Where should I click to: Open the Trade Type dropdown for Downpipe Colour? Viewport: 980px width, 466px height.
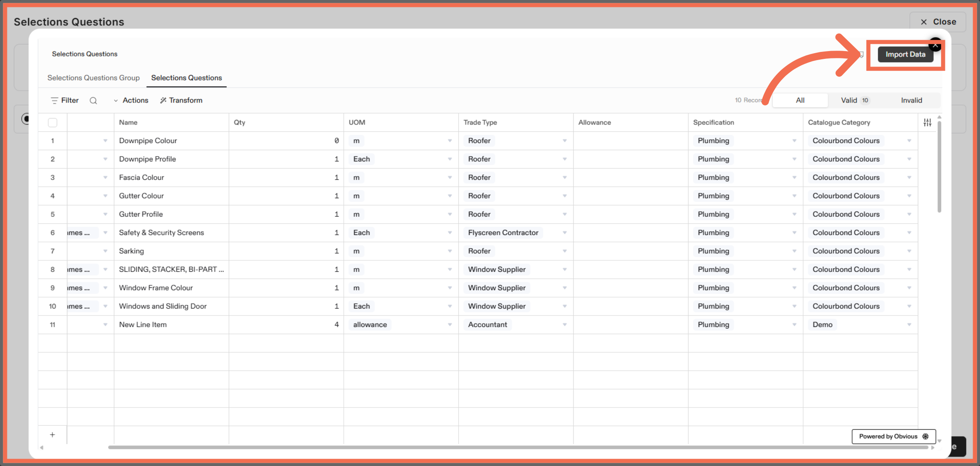565,141
